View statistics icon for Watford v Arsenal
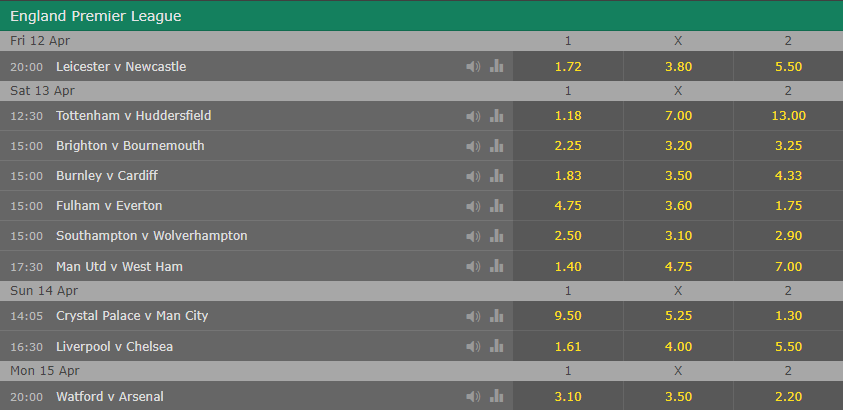This screenshot has height=410, width=843. pos(496,395)
